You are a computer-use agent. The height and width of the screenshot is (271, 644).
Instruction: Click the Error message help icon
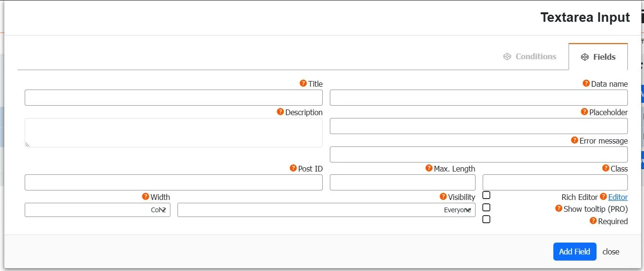click(x=574, y=140)
